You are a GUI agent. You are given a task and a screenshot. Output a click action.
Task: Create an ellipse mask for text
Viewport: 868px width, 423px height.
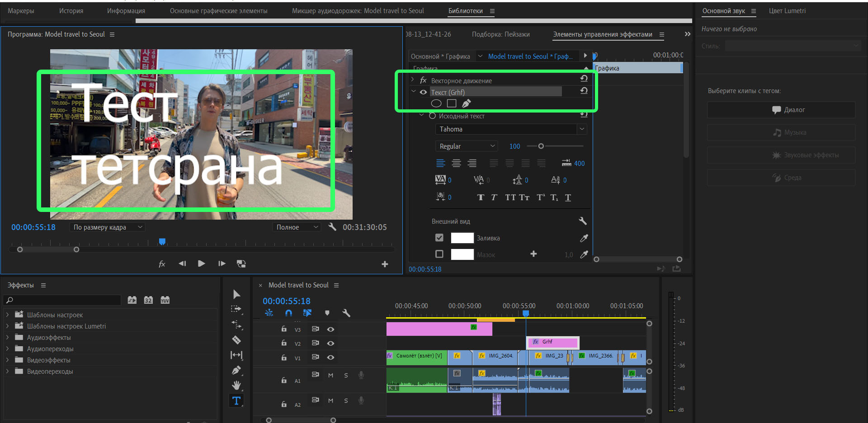pyautogui.click(x=436, y=103)
